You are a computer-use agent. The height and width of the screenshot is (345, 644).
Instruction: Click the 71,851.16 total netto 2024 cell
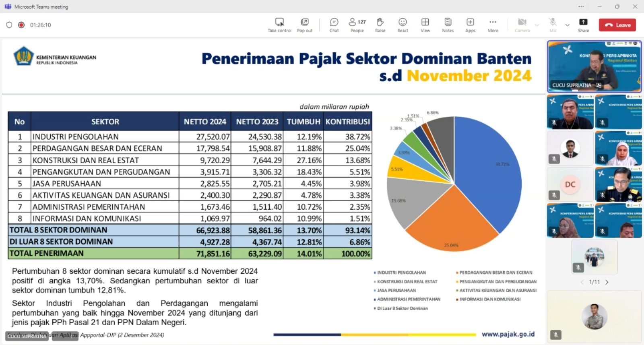point(205,254)
